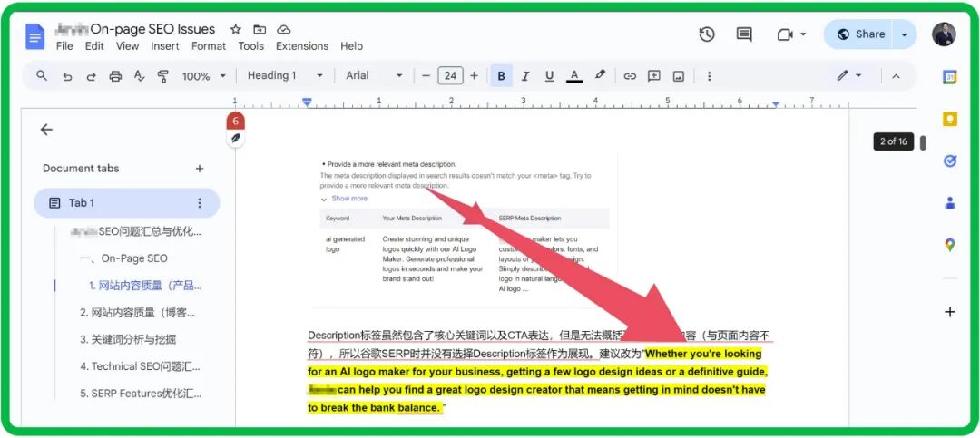
Task: Select the paint format roller icon
Action: [x=163, y=76]
